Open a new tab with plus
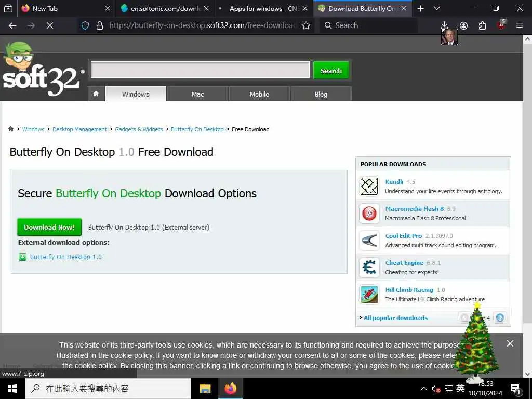532x399 pixels. 420,8
